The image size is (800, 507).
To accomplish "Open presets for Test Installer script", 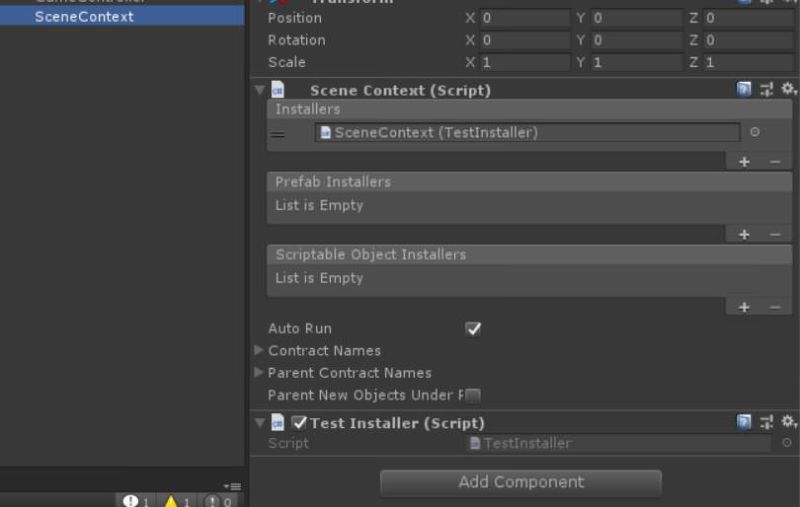I will click(x=766, y=422).
